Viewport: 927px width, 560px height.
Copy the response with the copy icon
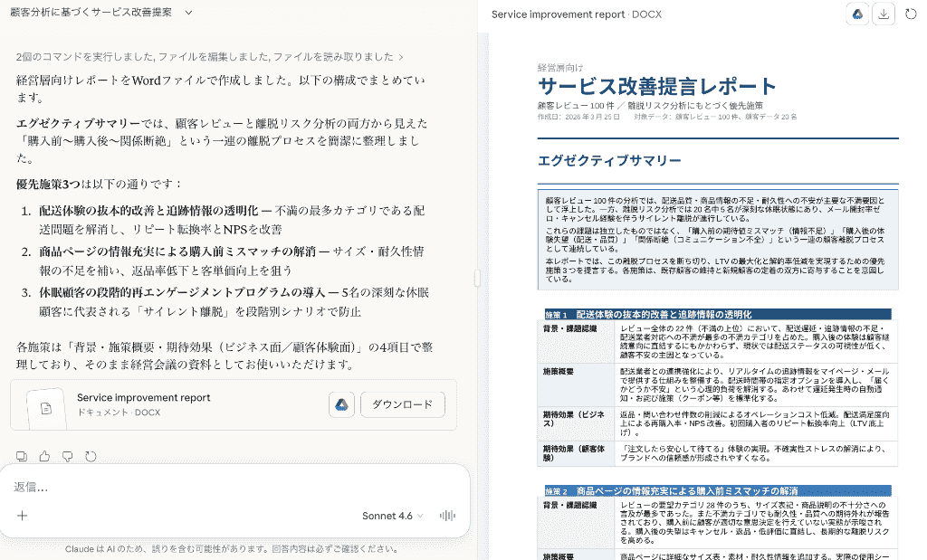coord(22,456)
